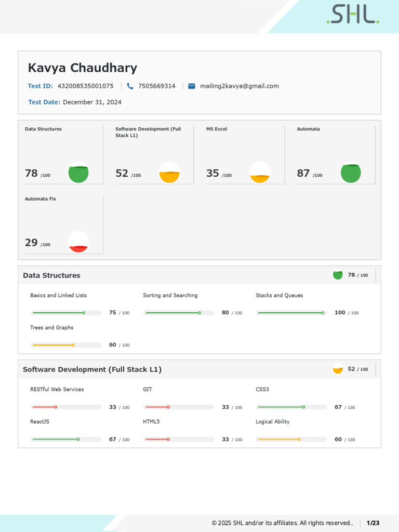Click the Trees and Graphs yellow progress bar
Viewport: 399px width, 532px height.
66,345
